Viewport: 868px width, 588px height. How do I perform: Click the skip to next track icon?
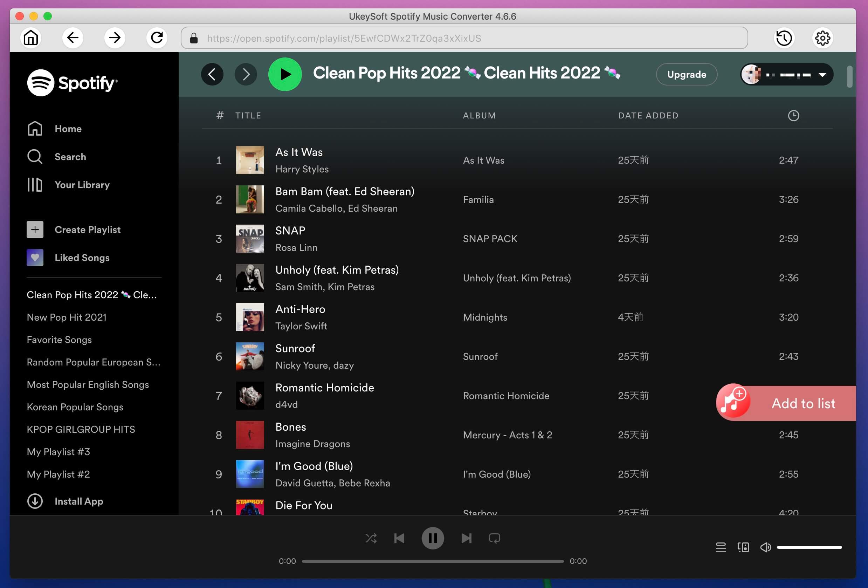pos(466,539)
